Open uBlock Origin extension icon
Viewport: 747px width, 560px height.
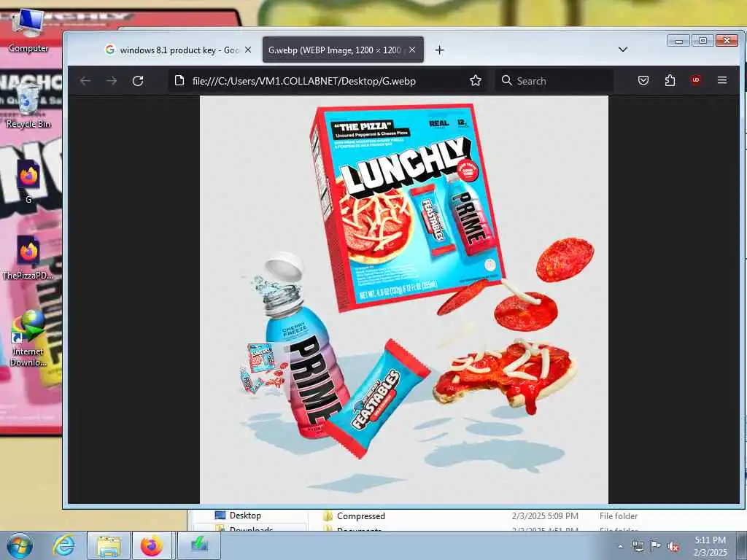[695, 80]
